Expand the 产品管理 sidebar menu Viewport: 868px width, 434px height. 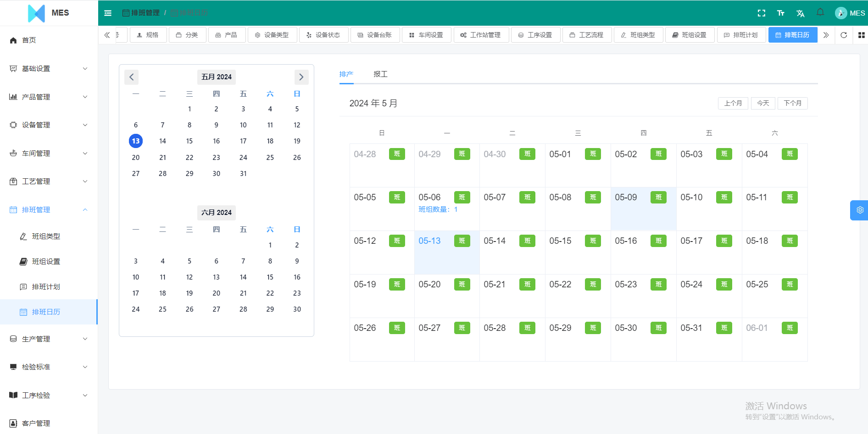pos(49,97)
